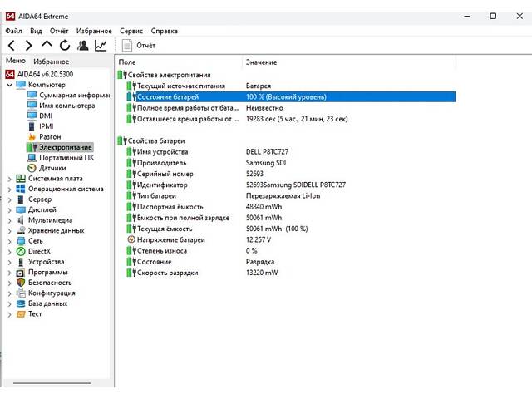Click the Сервер tower icon
The width and height of the screenshot is (532, 399).
click(21, 199)
